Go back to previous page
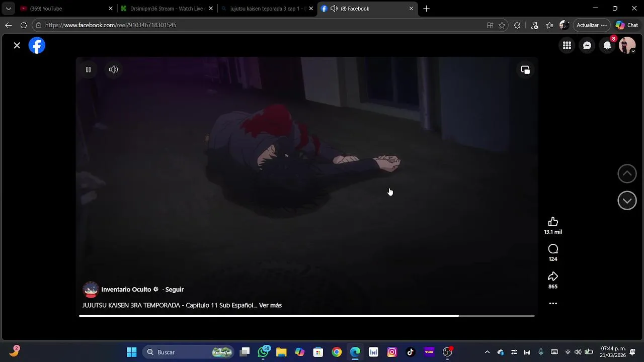 click(x=8, y=25)
